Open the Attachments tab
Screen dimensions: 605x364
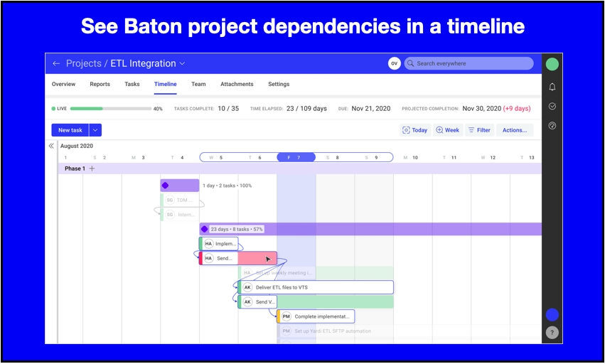pos(237,84)
